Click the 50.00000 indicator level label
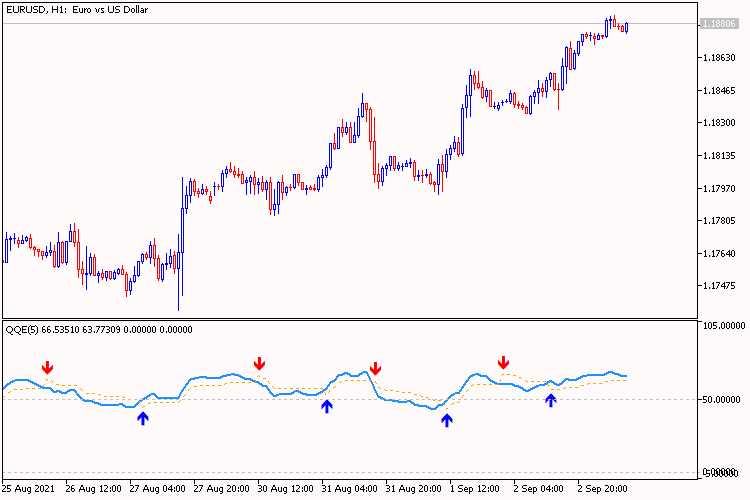Screen dimensions: 750x500 (720, 399)
